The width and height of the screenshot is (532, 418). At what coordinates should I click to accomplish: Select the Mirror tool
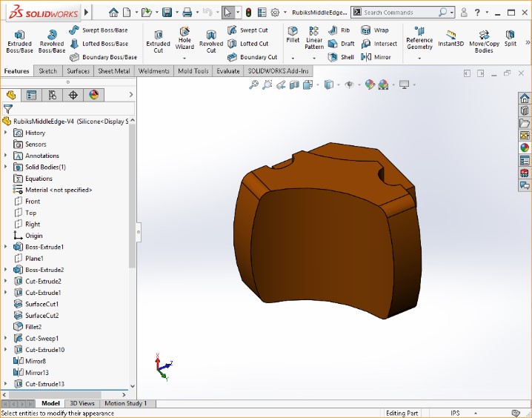[376, 57]
